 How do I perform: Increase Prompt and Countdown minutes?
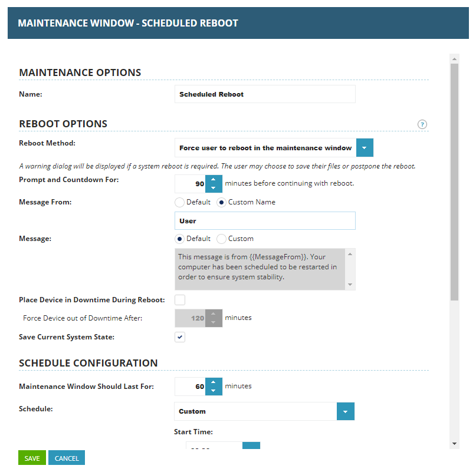[x=214, y=180]
